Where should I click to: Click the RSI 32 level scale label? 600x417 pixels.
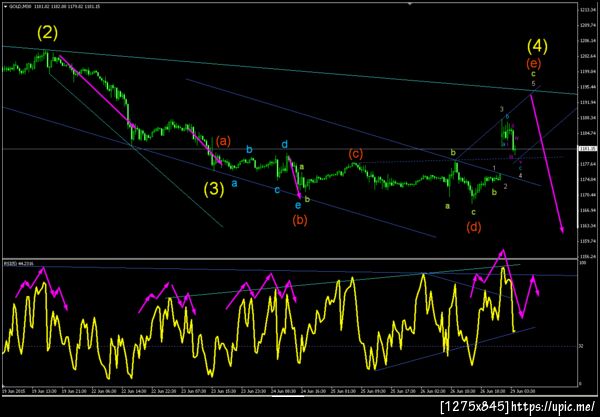click(x=581, y=346)
